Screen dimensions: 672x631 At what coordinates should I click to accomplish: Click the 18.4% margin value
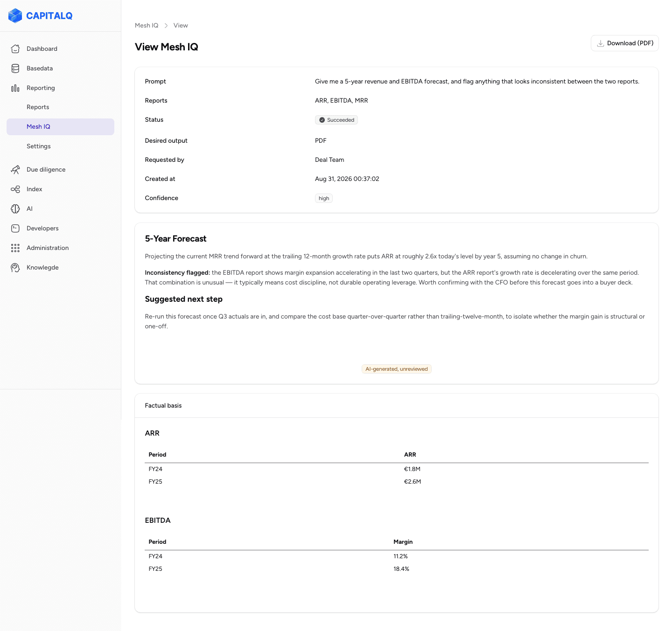401,569
